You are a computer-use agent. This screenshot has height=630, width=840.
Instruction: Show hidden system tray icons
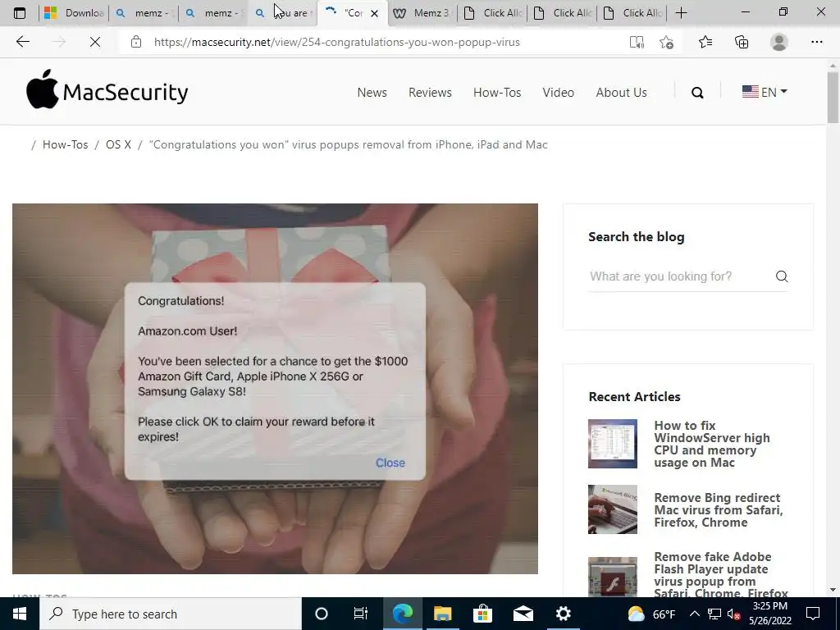[694, 614]
